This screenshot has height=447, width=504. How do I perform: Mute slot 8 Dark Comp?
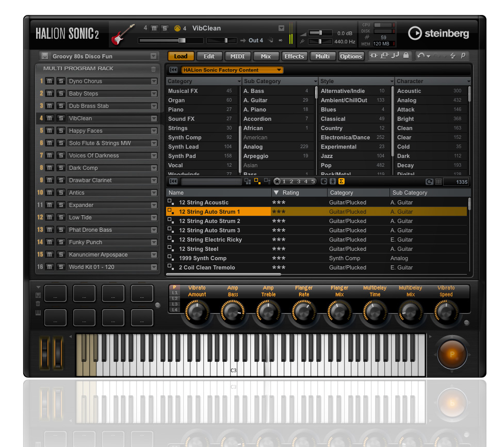click(50, 168)
